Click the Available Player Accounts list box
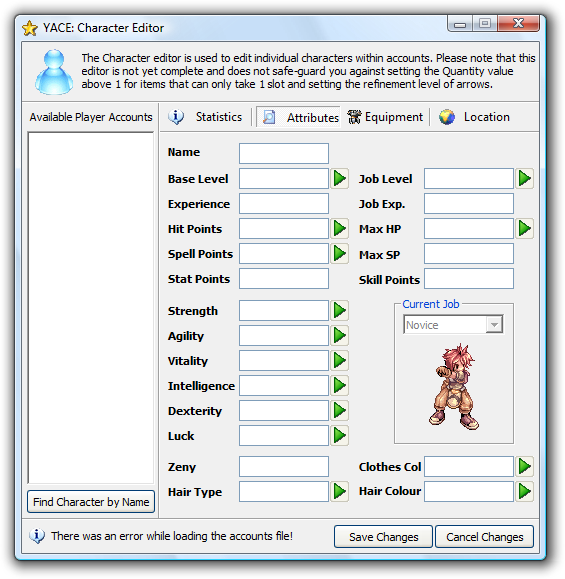Image resolution: width=565 pixels, height=579 pixels. [x=91, y=308]
